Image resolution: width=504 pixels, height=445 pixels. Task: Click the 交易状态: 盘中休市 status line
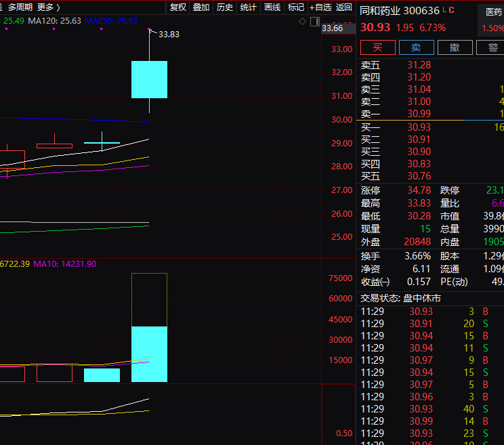(x=400, y=298)
